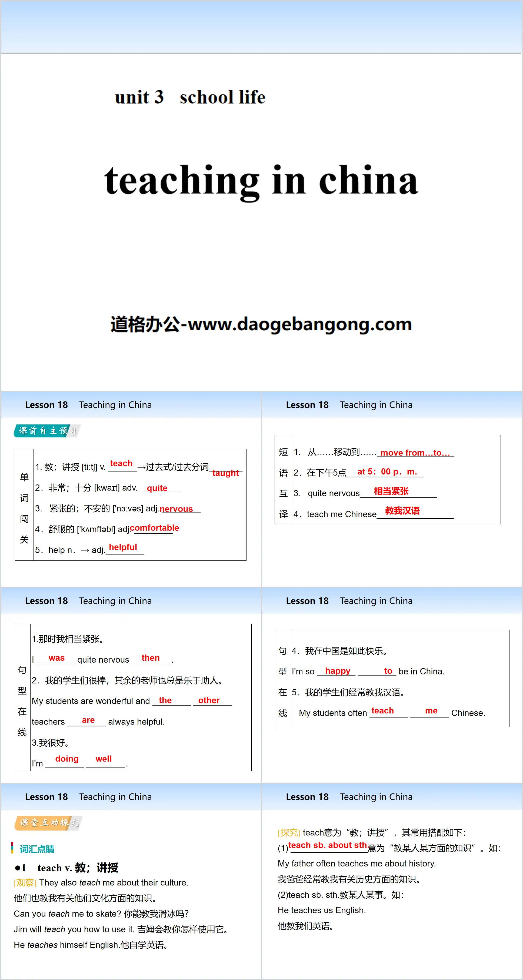Viewport: 523px width, 980px height.
Task: Click sentence 'My father often teaches me about history.'
Action: tap(357, 863)
